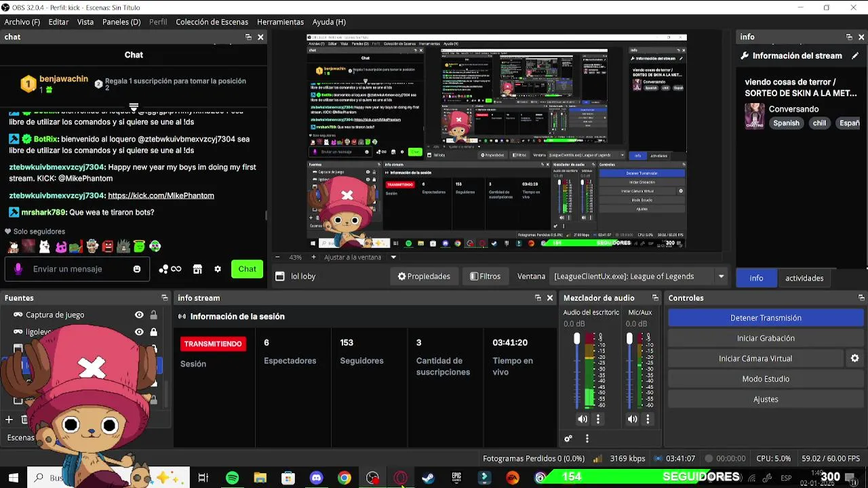Unlock the ligolevo source

coord(154,332)
